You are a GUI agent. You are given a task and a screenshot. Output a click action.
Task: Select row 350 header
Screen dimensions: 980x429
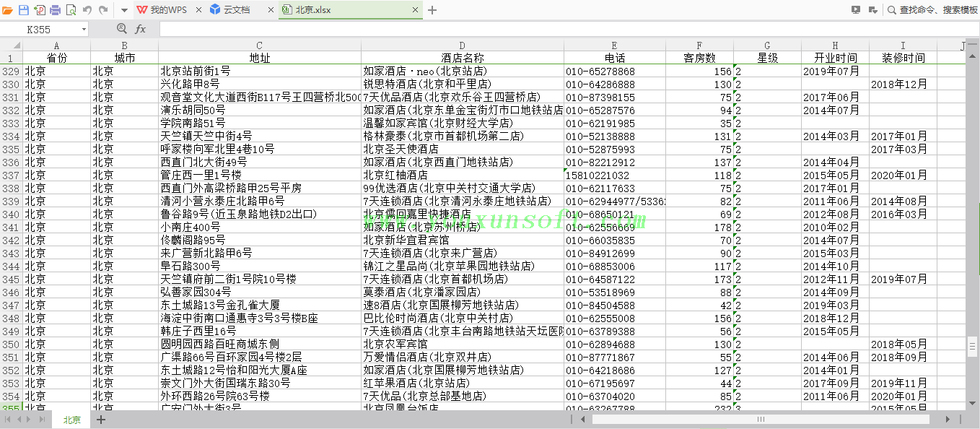(11, 344)
